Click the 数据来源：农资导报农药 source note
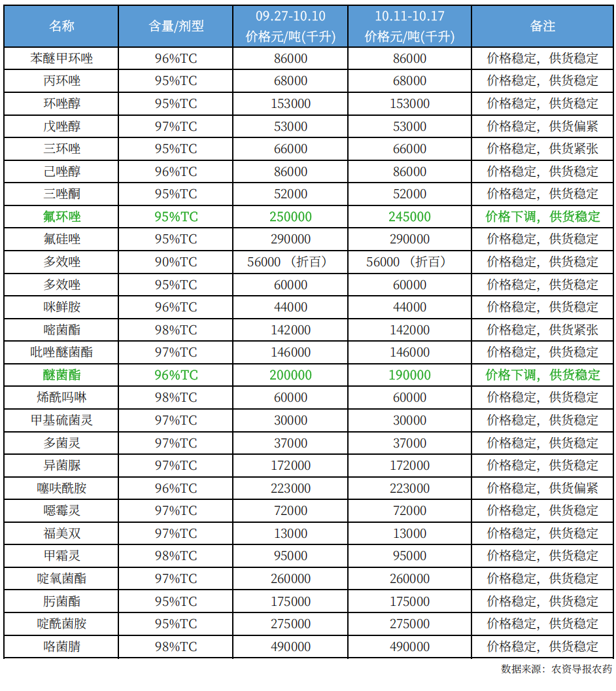Screen dimensions: 616x691 click(556, 669)
